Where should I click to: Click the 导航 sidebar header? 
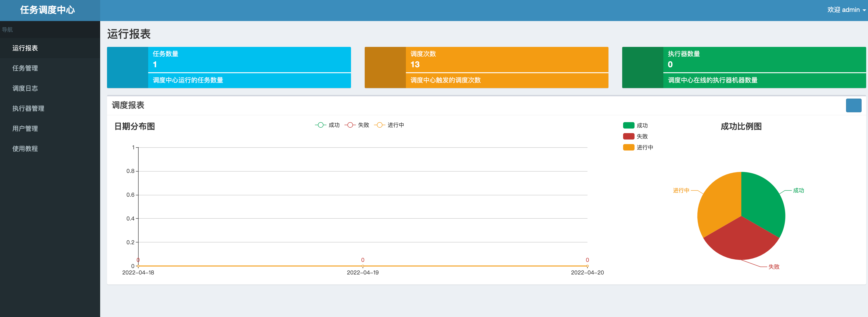pos(7,30)
